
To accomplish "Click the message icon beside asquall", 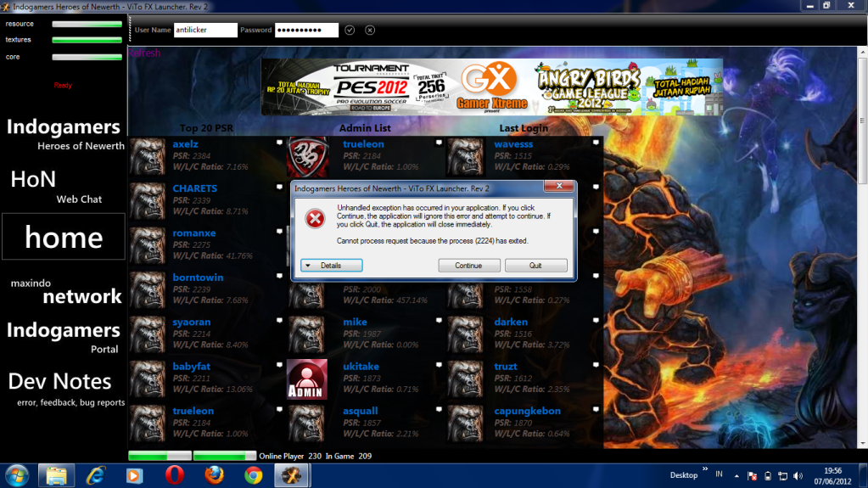I will tap(439, 409).
